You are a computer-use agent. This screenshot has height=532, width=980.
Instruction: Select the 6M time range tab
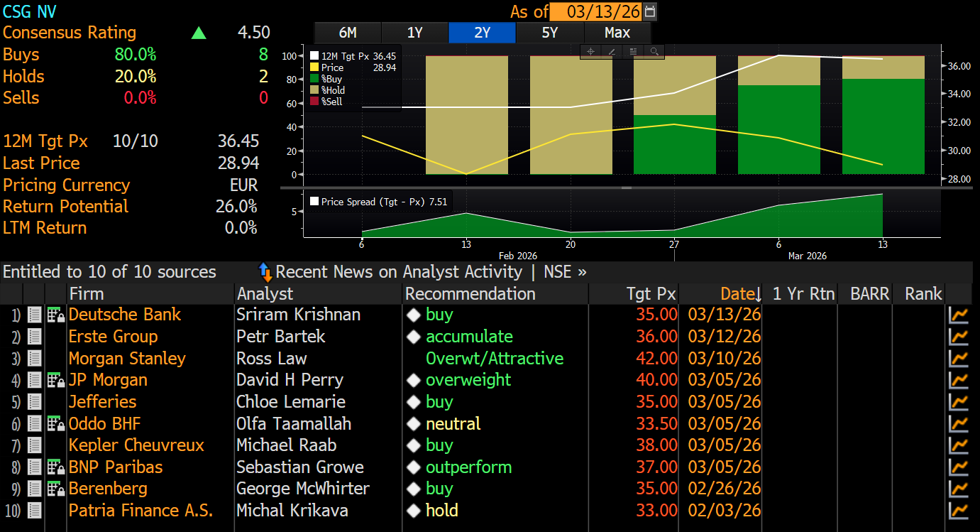[348, 33]
